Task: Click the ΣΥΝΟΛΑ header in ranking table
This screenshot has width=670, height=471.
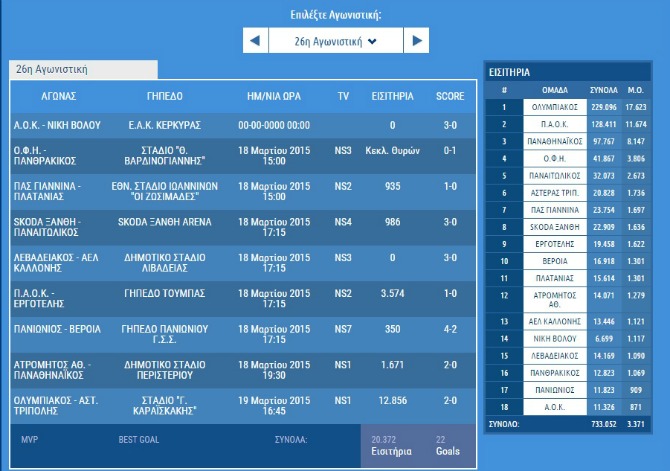Action: click(x=604, y=90)
